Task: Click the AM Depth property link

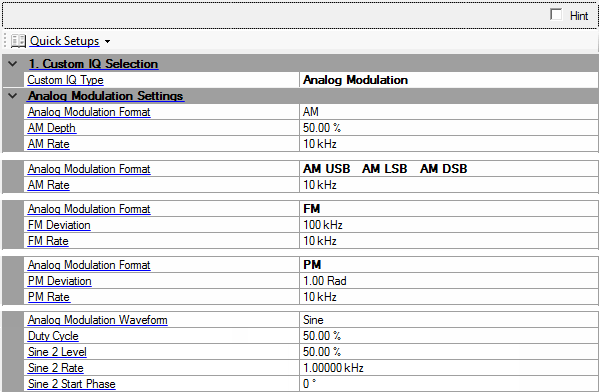Action: pyautogui.click(x=52, y=128)
